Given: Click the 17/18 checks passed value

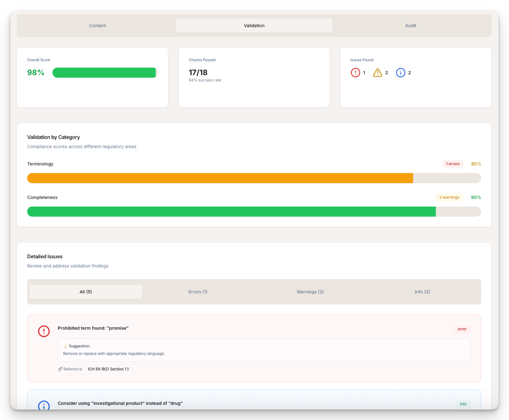Looking at the screenshot, I should [x=198, y=73].
